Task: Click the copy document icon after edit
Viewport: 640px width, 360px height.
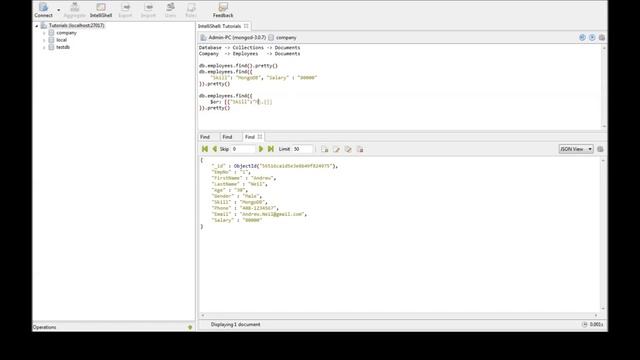Action: 348,149
